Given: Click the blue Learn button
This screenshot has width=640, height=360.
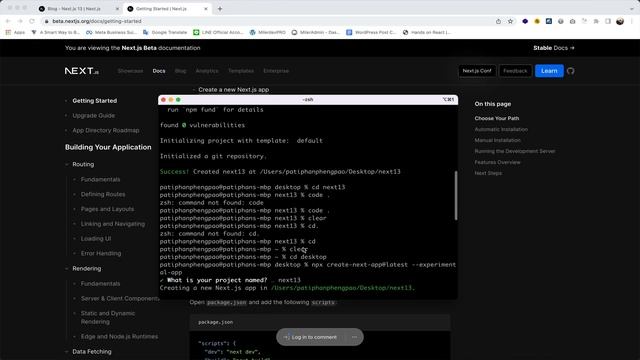Looking at the screenshot, I should (x=549, y=71).
